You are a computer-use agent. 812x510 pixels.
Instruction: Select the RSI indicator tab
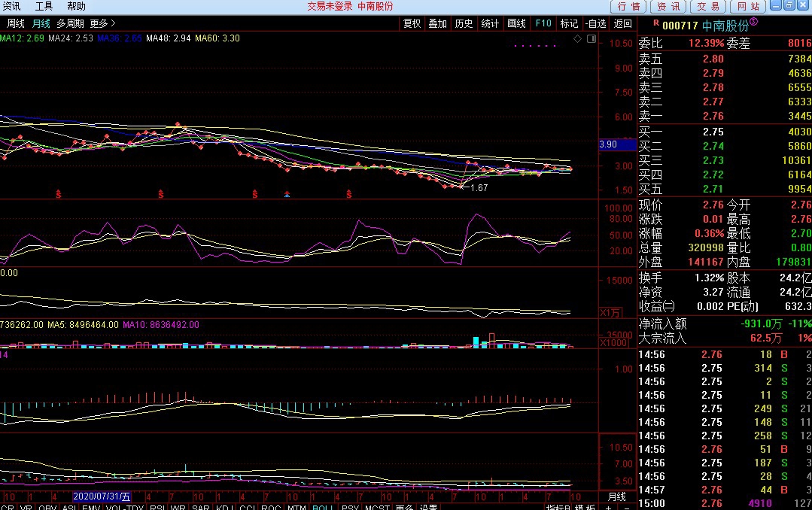pos(157,507)
